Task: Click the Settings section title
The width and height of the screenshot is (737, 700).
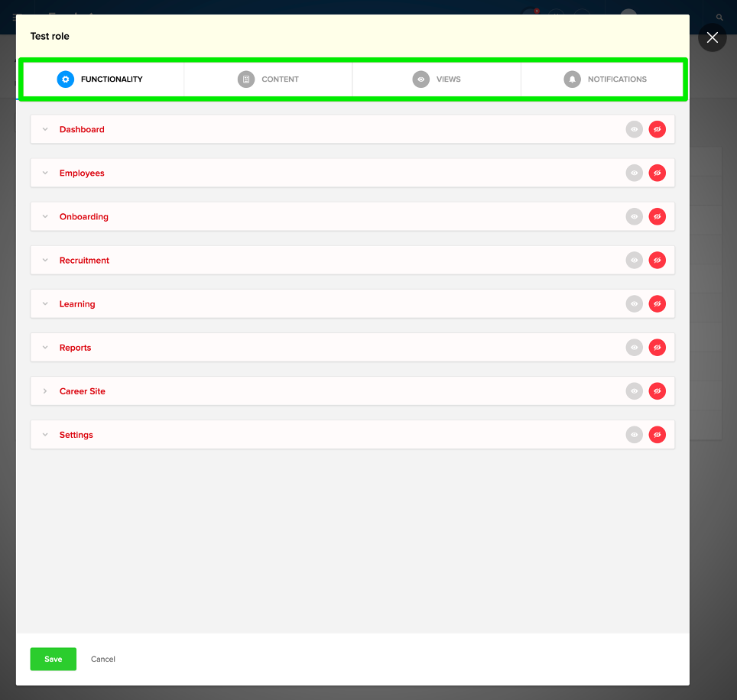Action: point(76,435)
